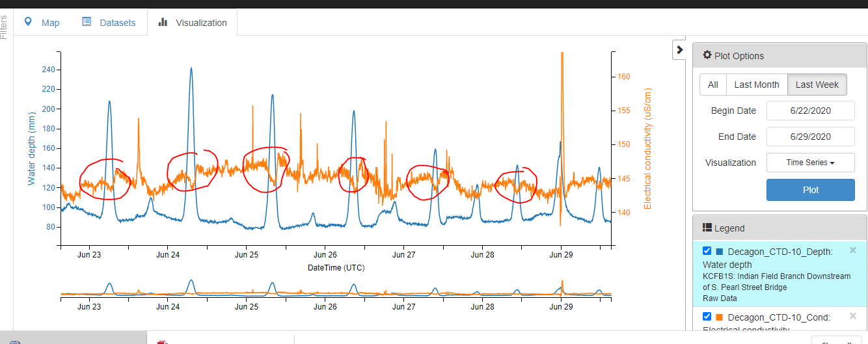Image resolution: width=868 pixels, height=344 pixels.
Task: Show All dates range
Action: pos(712,85)
